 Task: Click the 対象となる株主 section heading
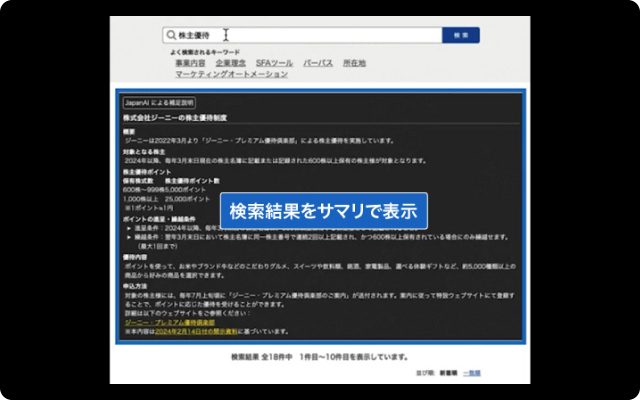144,152
